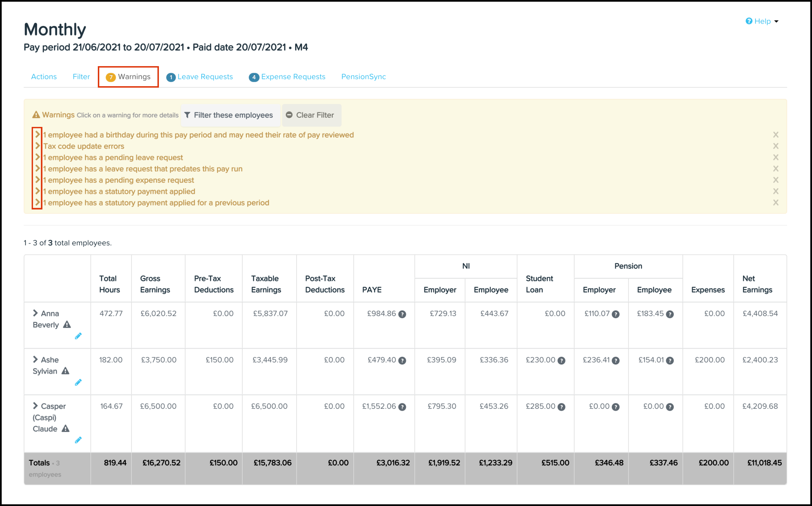This screenshot has height=506, width=812.
Task: Dismiss the Tax code update errors warning
Action: tap(776, 146)
